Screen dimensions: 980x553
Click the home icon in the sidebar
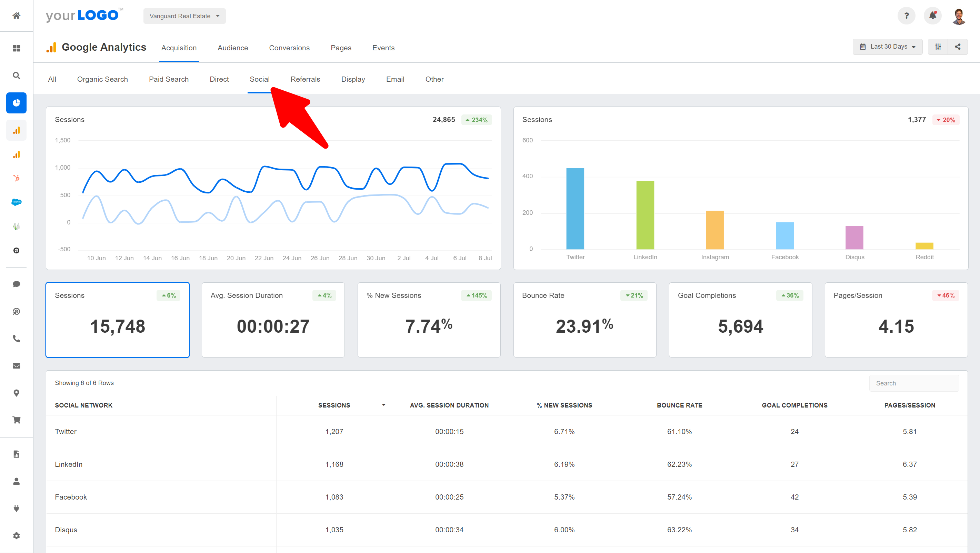coord(16,16)
